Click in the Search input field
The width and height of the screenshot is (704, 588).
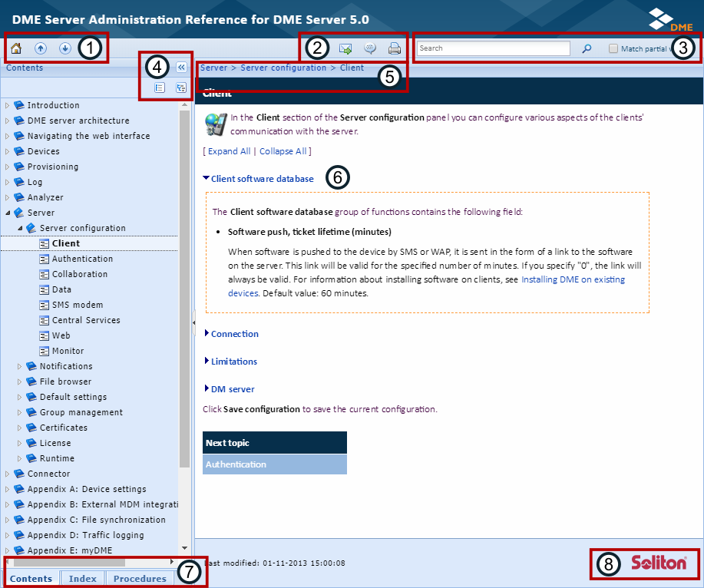[x=494, y=48]
